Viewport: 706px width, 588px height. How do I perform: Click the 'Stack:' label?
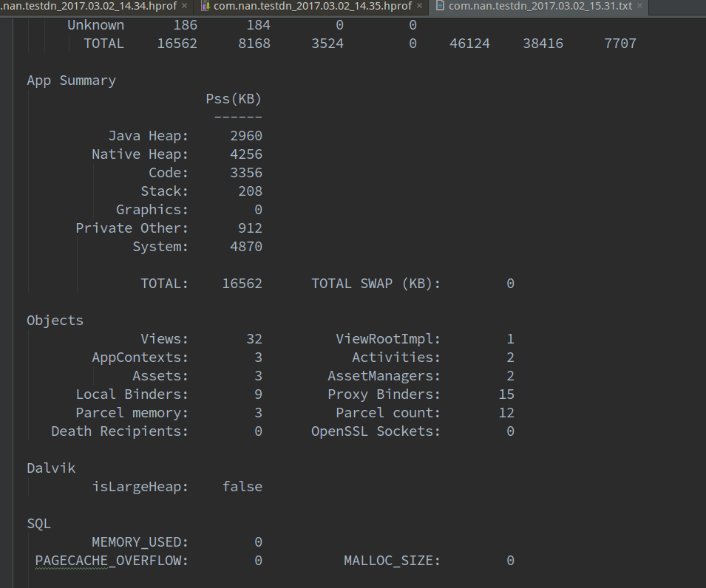pos(164,191)
